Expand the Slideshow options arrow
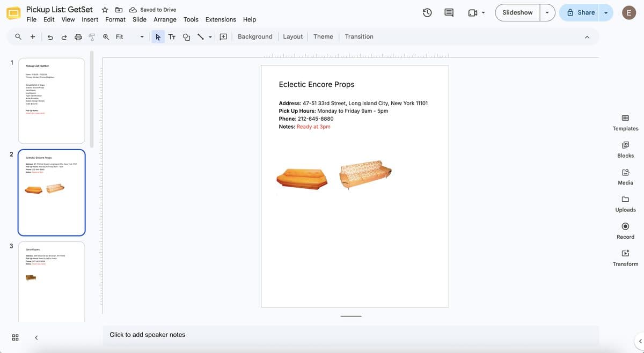The width and height of the screenshot is (644, 353). [547, 13]
